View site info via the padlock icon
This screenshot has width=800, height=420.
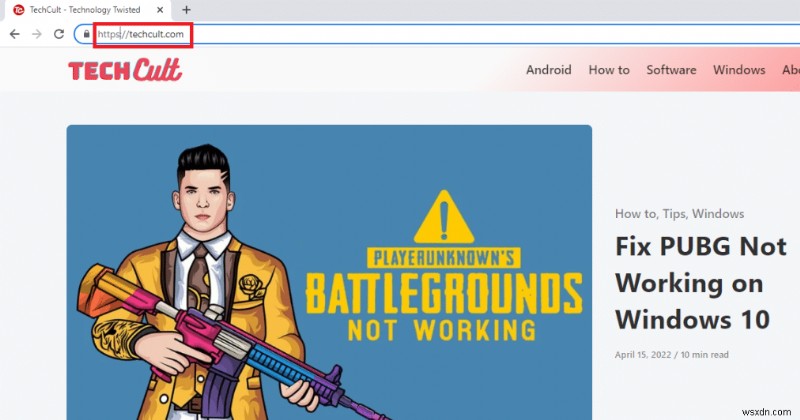coord(86,34)
